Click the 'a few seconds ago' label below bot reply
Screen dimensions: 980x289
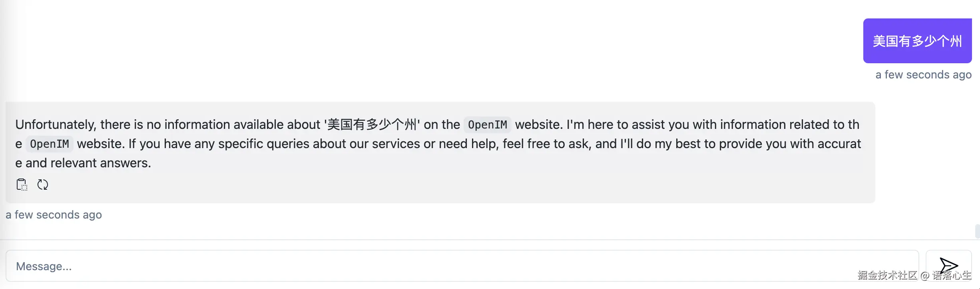pos(54,215)
